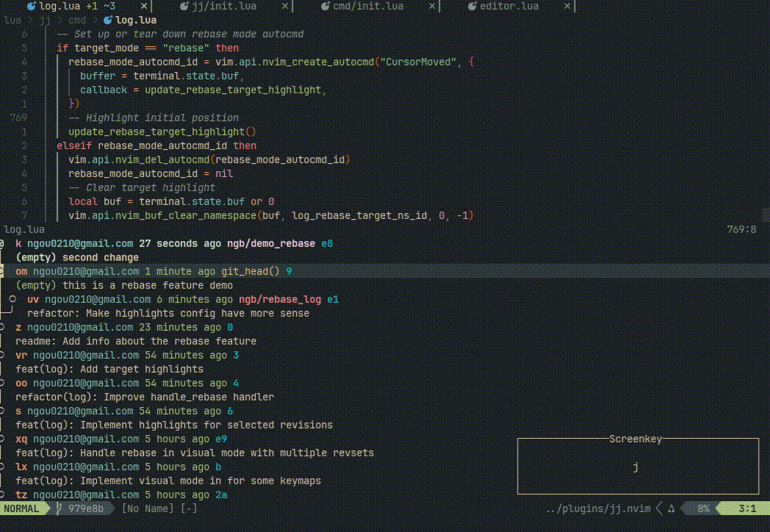Select the tz revision row
The image size is (770, 532).
click(x=121, y=495)
